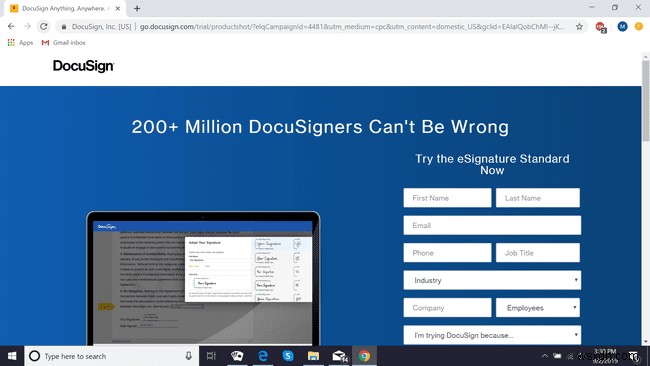Viewport: 650px width, 366px height.
Task: Open the Mail app on taskbar
Action: [340, 356]
